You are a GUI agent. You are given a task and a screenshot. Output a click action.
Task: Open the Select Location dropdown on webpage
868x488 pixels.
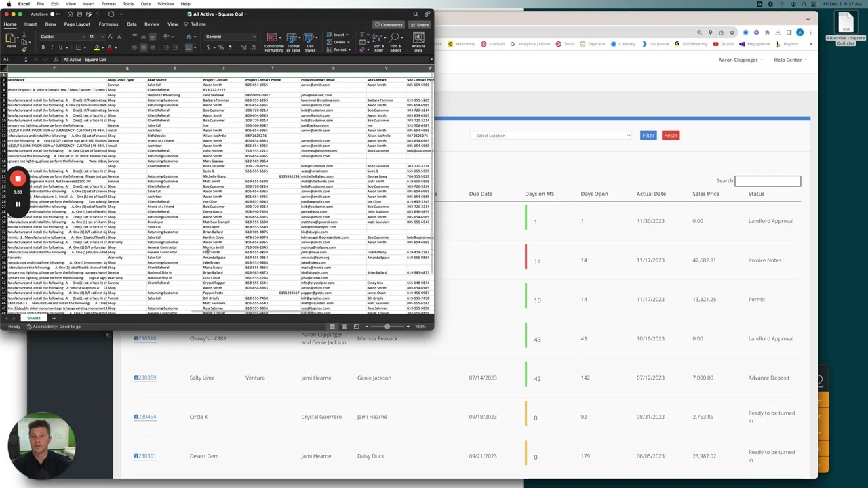[551, 135]
